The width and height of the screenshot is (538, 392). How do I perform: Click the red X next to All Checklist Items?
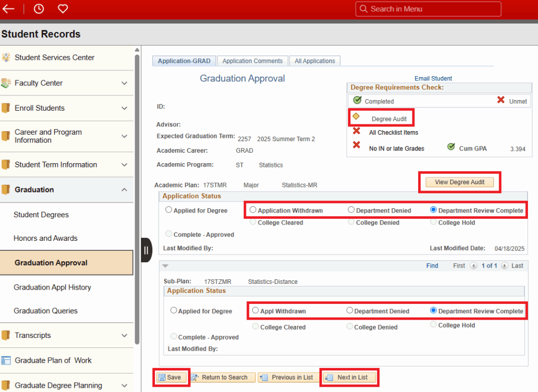pos(357,131)
